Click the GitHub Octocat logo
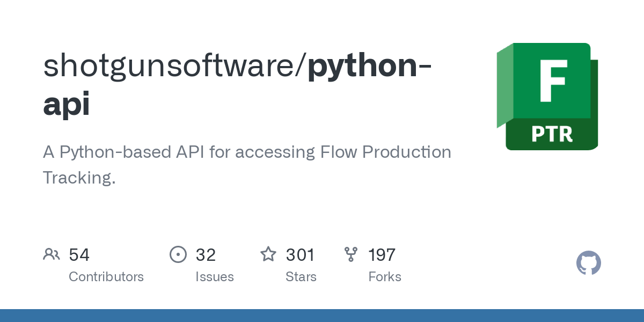 [x=588, y=264]
